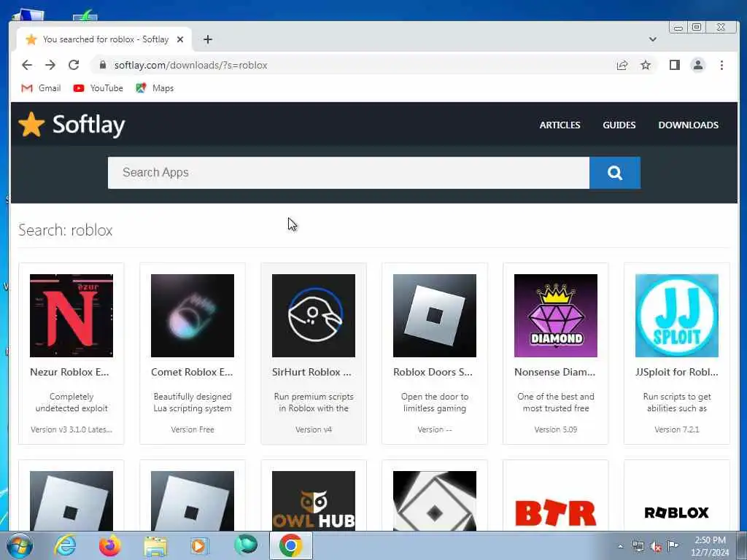Click the address bar URL
The image size is (747, 560).
pyautogui.click(x=190, y=65)
